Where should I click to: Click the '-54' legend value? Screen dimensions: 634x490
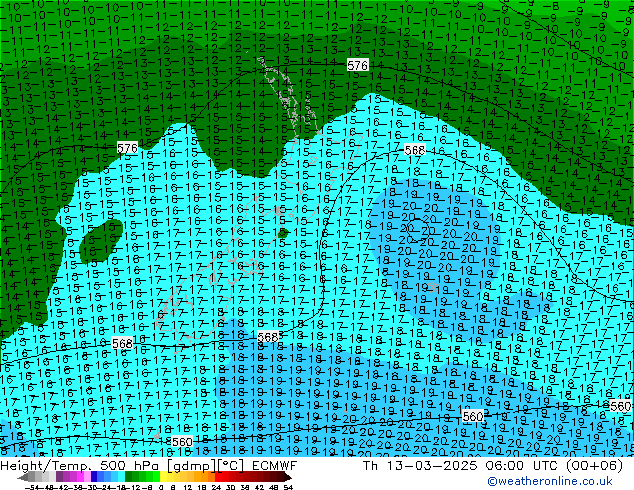point(32,487)
